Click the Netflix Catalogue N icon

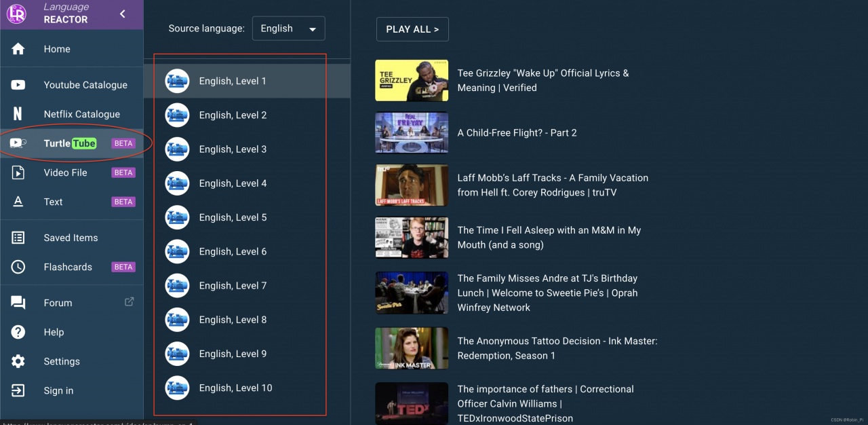pyautogui.click(x=18, y=114)
